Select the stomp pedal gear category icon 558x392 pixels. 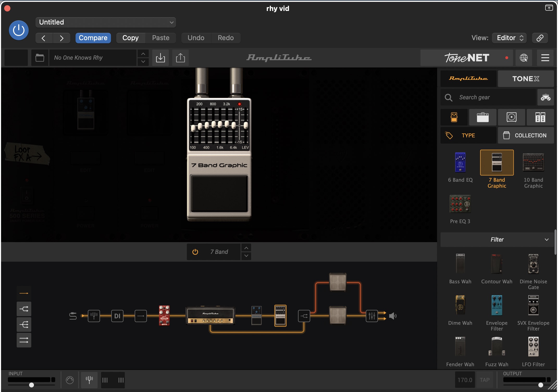454,117
